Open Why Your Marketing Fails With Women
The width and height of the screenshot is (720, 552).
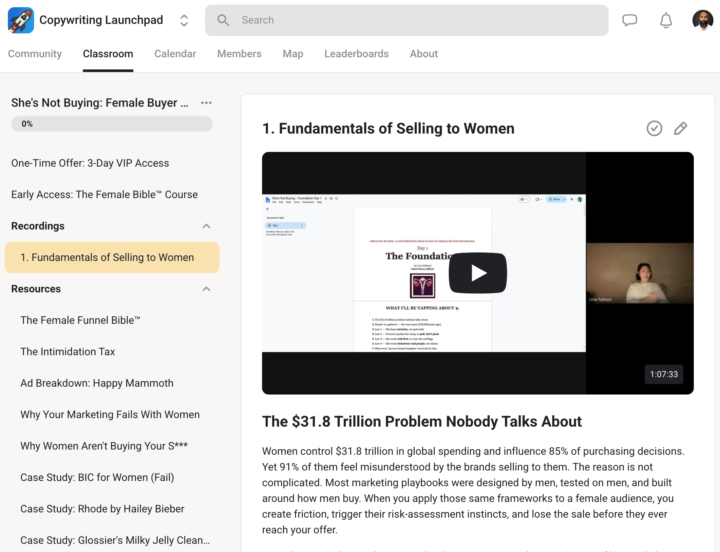(110, 415)
